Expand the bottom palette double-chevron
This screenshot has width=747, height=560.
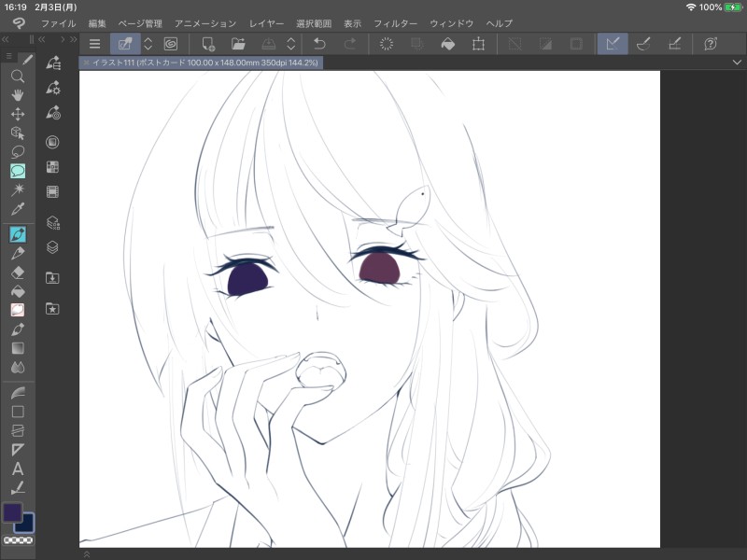87,553
